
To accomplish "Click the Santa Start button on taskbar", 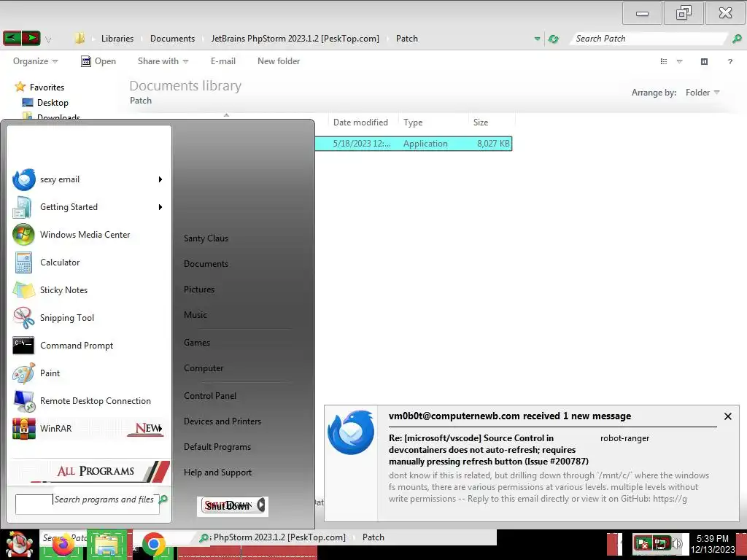I will (19, 544).
